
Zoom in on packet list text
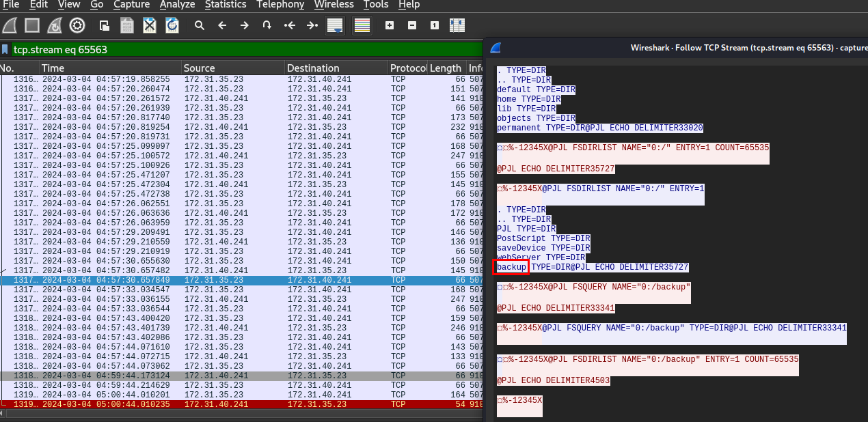(390, 25)
